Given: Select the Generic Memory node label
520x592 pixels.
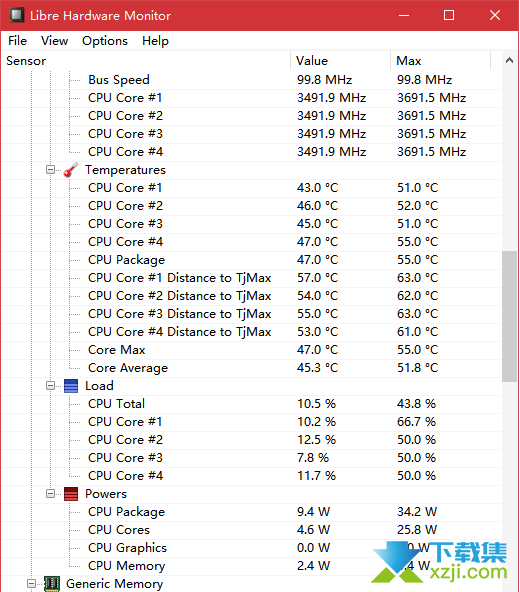Looking at the screenshot, I should 114,584.
